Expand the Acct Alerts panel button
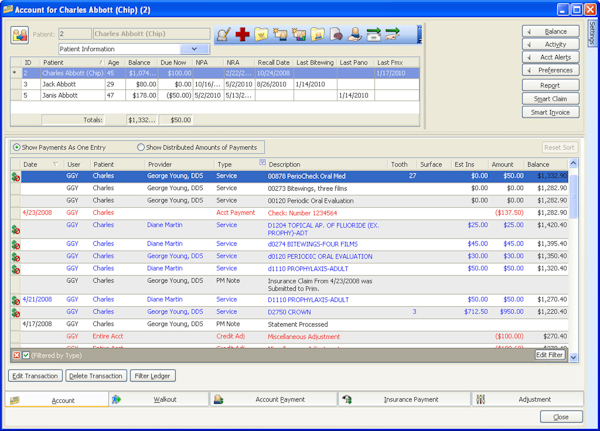600x431 pixels. click(550, 58)
